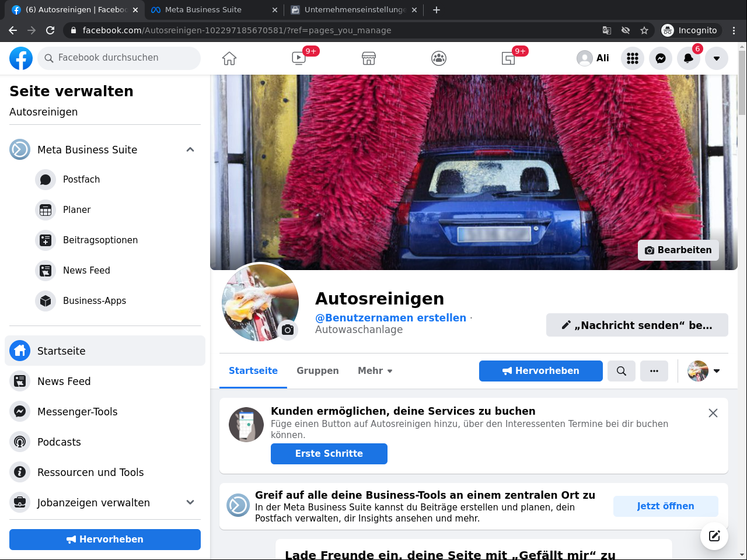Switch to the Meta Business Suite browser tab
The image size is (747, 560).
pos(213,10)
